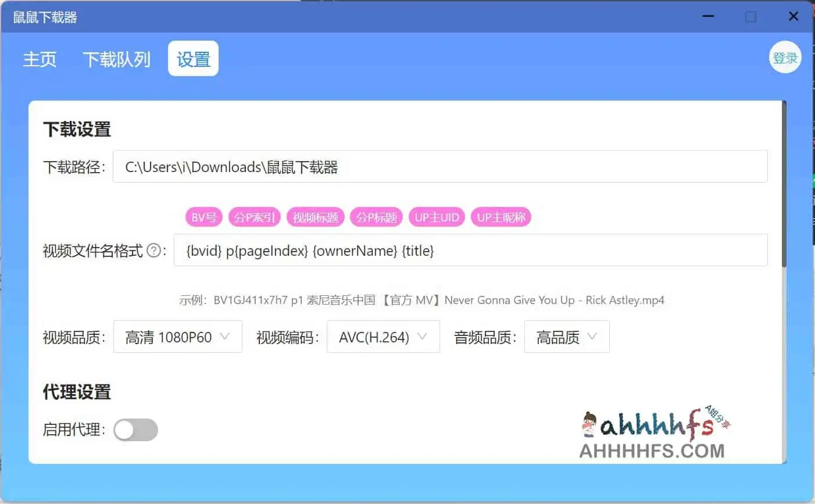
Task: Select AVC(H.264) video codec option
Action: click(383, 337)
